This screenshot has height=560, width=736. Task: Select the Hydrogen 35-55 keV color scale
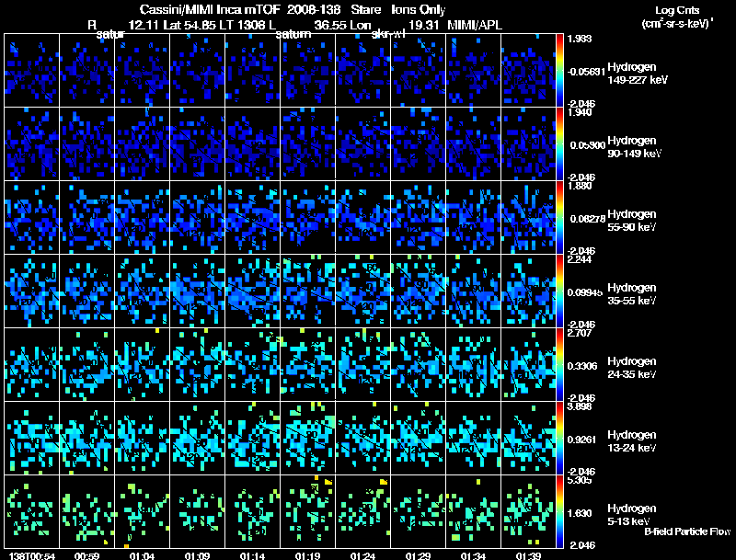pyautogui.click(x=561, y=291)
